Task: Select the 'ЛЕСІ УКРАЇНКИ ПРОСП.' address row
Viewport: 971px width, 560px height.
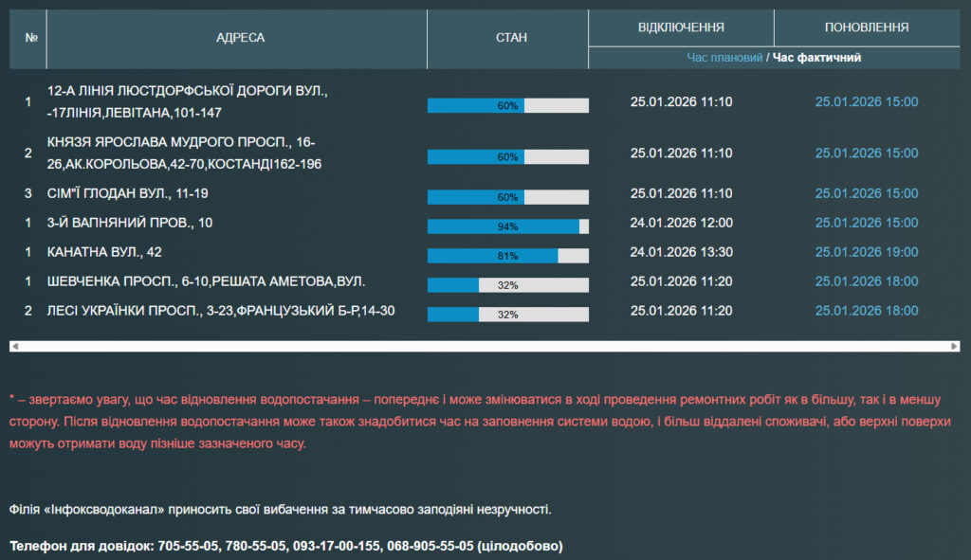Action: 221,311
